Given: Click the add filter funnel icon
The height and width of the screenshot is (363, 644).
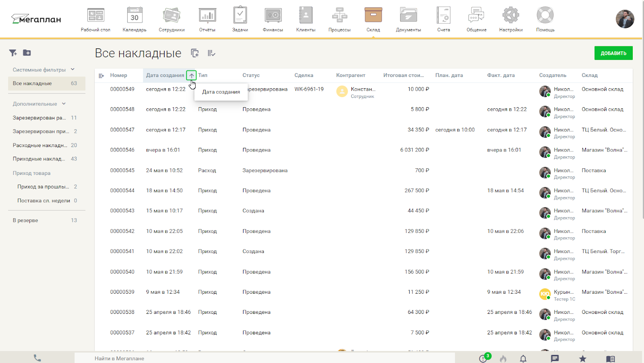Looking at the screenshot, I should [x=13, y=53].
